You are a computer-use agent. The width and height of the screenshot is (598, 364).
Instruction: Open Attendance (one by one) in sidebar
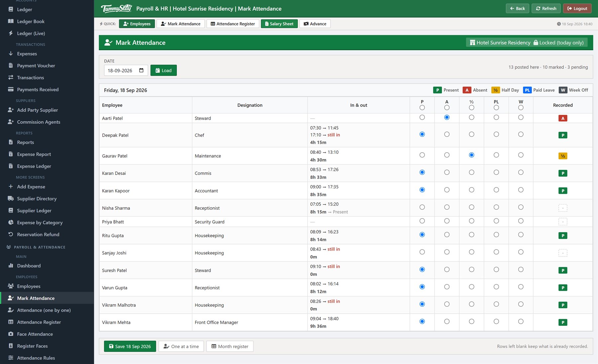(44, 310)
